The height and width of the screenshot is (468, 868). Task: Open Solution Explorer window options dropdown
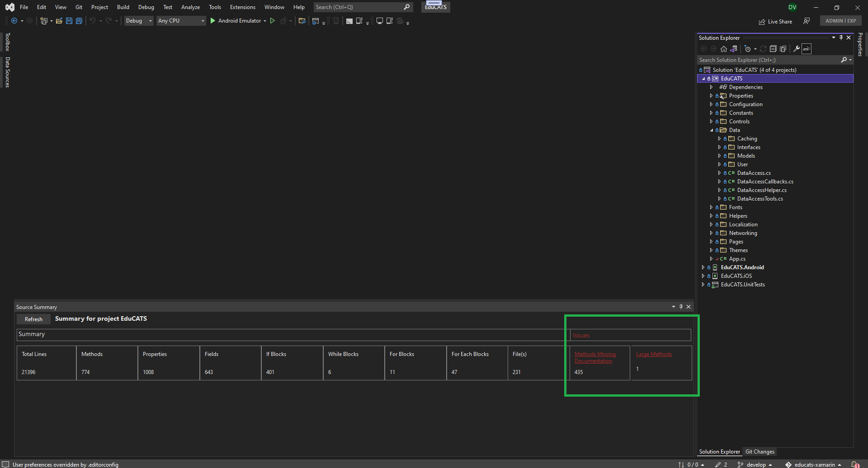click(834, 37)
